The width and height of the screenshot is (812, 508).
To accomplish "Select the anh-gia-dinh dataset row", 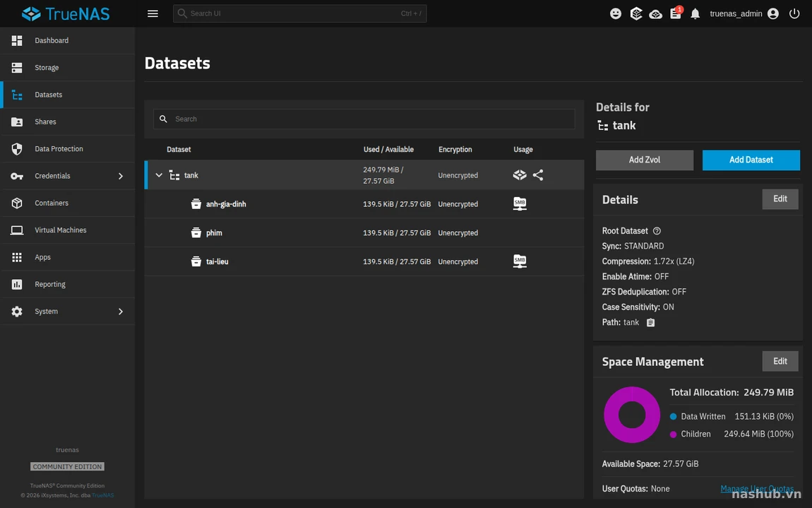I will (364, 203).
